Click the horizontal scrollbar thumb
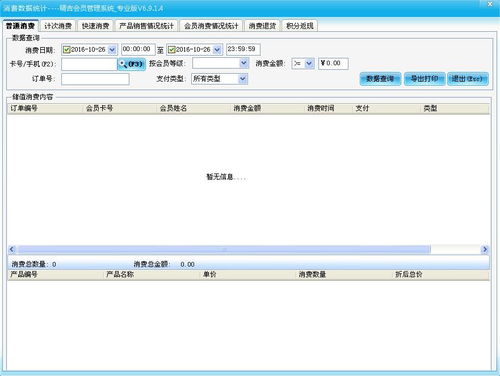The width and height of the screenshot is (500, 376). tap(224, 249)
